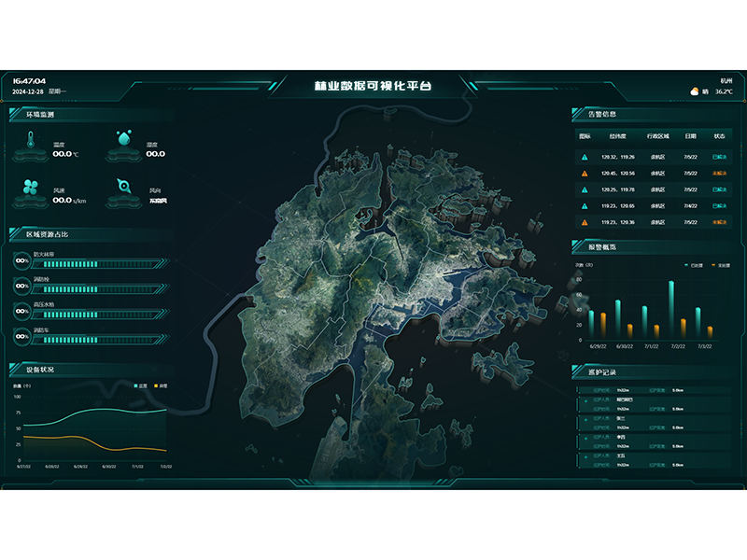This screenshot has width=747, height=560.
Task: Click the 高压水枪 progress bar
Action: coord(101,315)
